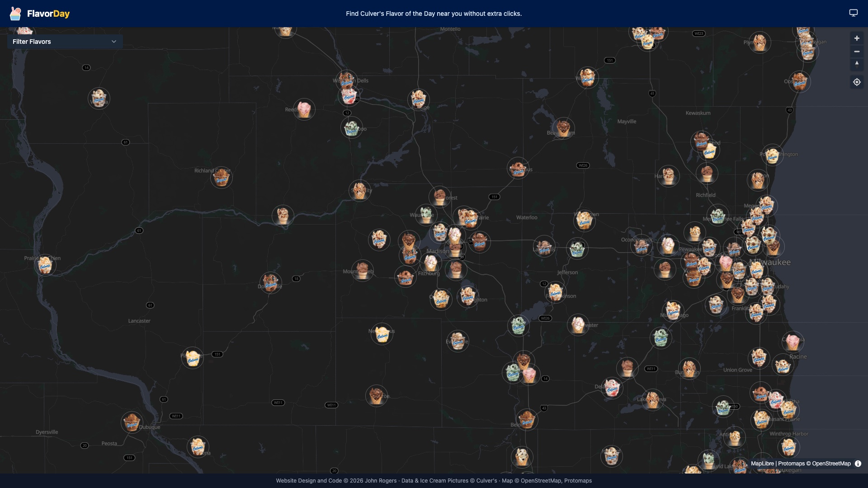868x488 pixels.
Task: Click the Waunakee flavor marker
Action: (426, 215)
